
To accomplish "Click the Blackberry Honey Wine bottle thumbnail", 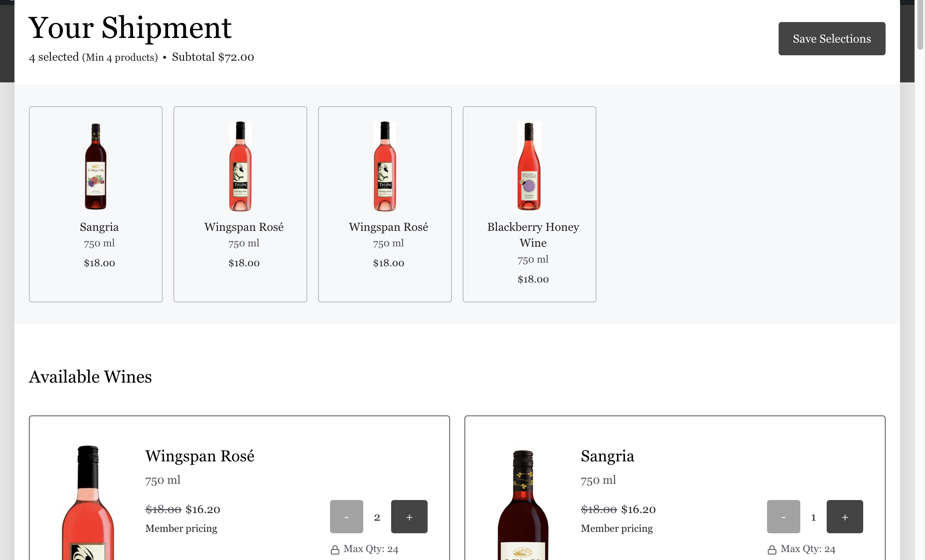I will (529, 166).
